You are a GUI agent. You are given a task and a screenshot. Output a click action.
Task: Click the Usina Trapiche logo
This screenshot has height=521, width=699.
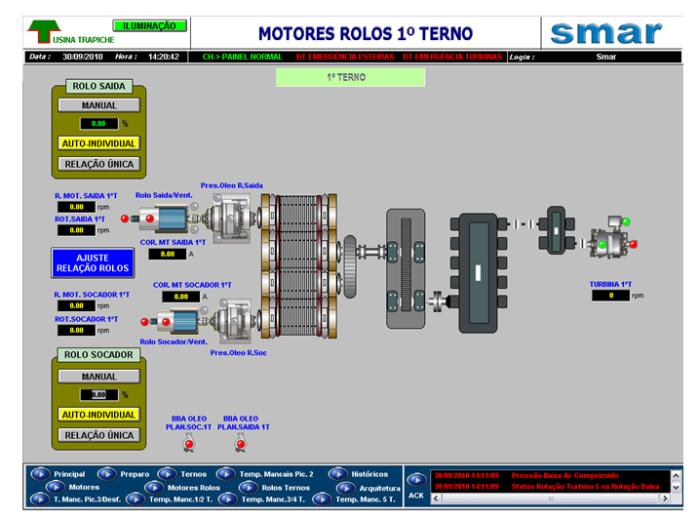click(x=43, y=32)
